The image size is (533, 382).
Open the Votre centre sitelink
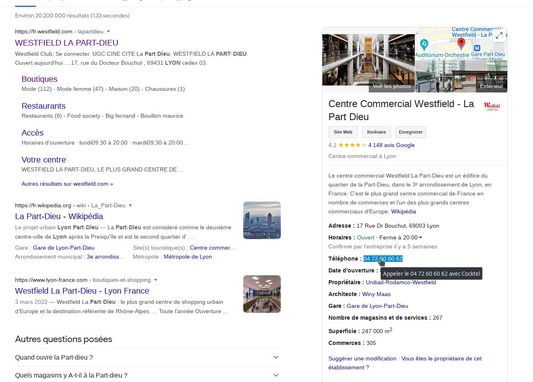tap(44, 159)
